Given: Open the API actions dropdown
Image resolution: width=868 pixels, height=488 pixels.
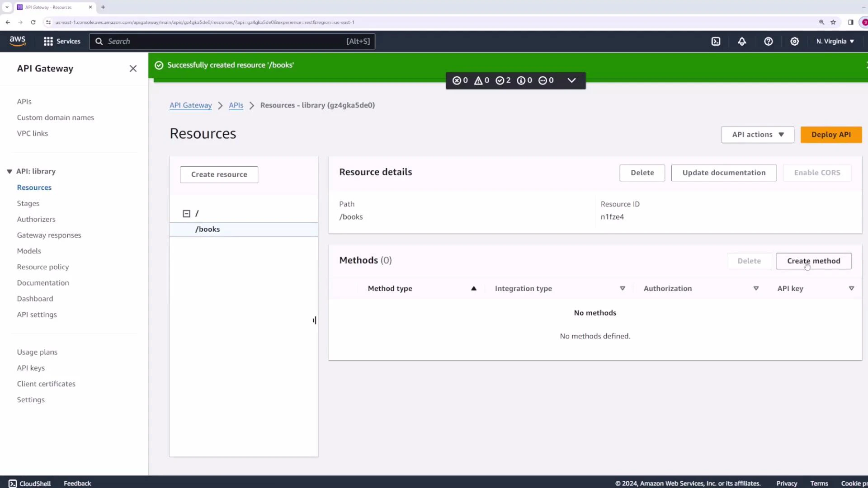Looking at the screenshot, I should click(x=758, y=134).
